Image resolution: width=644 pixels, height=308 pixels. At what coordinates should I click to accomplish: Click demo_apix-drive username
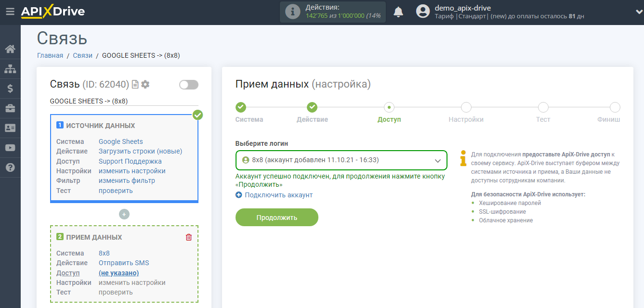[x=463, y=8]
